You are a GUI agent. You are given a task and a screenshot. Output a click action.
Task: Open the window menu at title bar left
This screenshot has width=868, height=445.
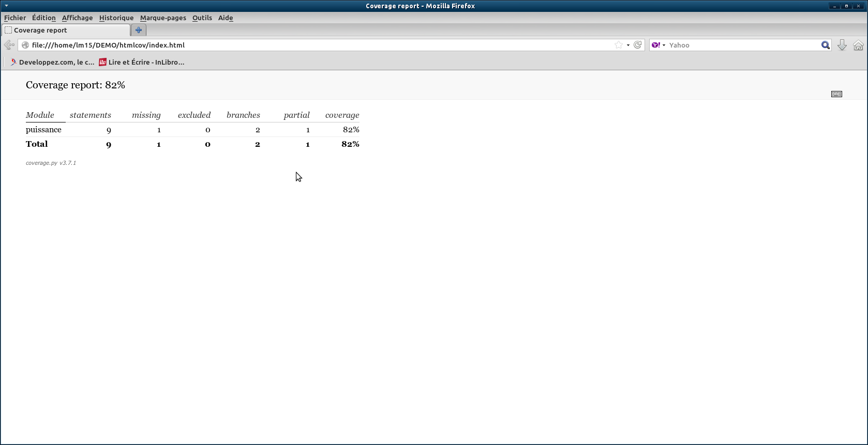(x=6, y=6)
